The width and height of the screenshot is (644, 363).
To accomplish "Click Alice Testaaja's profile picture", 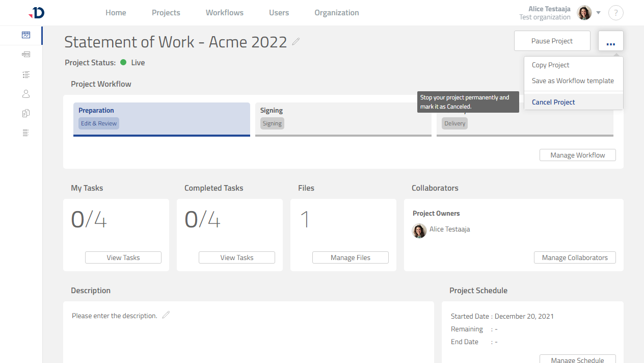I will point(584,13).
